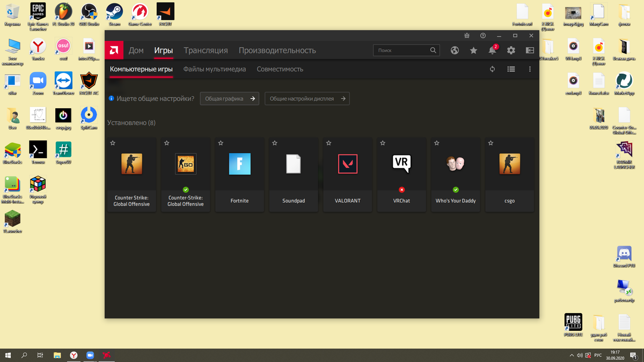Open the favorites star in the top bar
Screen dimensions: 644x362
[x=473, y=50]
